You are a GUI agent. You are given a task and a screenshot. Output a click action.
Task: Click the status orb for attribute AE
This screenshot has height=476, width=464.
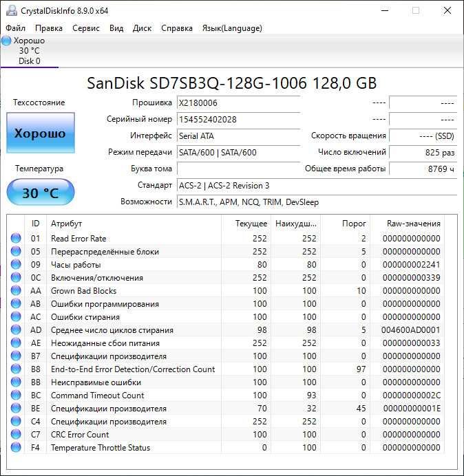(16, 343)
